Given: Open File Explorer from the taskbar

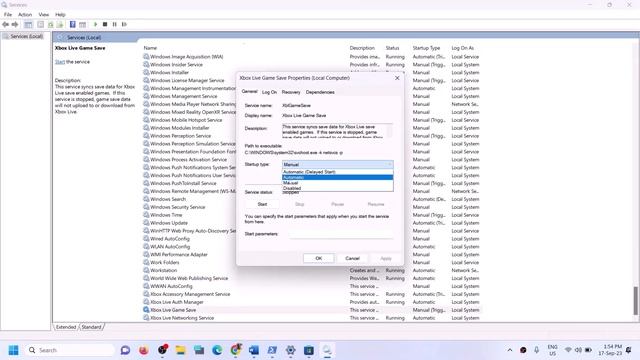Looking at the screenshot, I should coord(180,350).
